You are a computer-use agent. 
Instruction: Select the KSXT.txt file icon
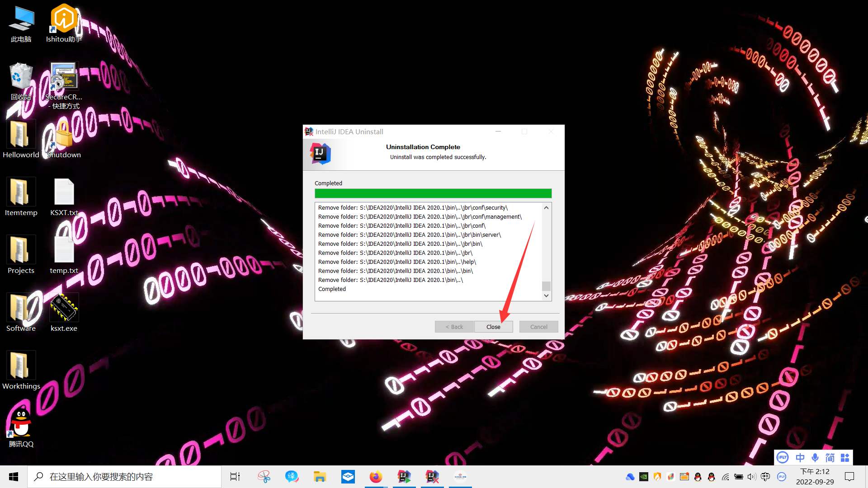(x=64, y=192)
